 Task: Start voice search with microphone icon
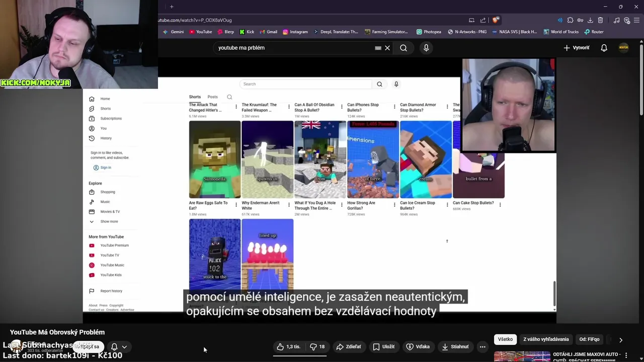(x=426, y=48)
